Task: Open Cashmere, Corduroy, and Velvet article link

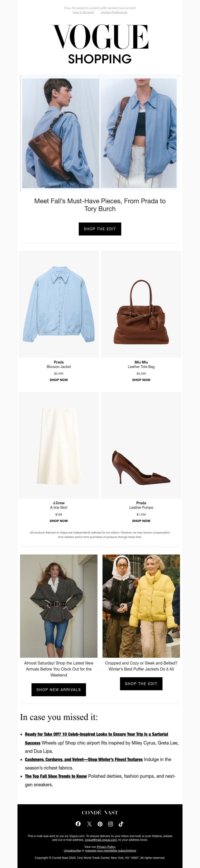Action: pos(84,759)
